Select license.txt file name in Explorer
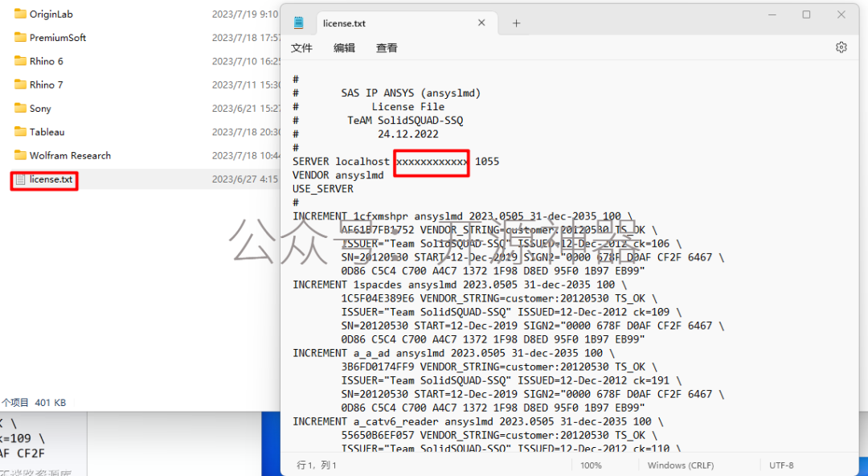 tap(51, 179)
